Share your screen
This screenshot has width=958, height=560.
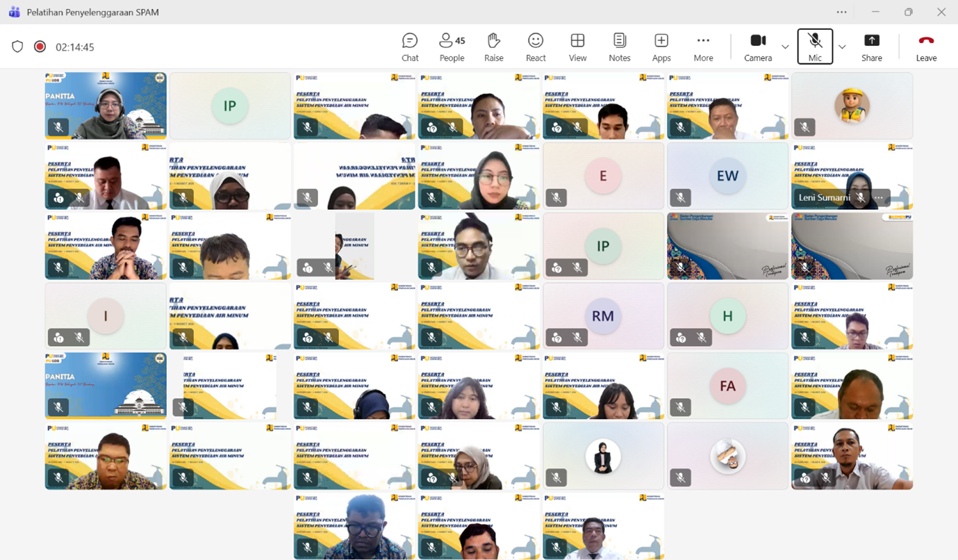tap(871, 47)
